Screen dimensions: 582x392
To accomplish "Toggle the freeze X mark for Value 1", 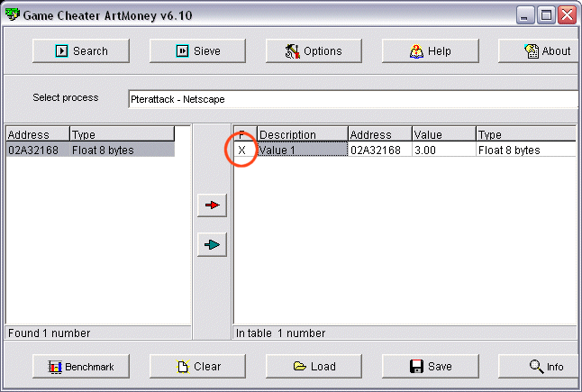I will pyautogui.click(x=241, y=150).
